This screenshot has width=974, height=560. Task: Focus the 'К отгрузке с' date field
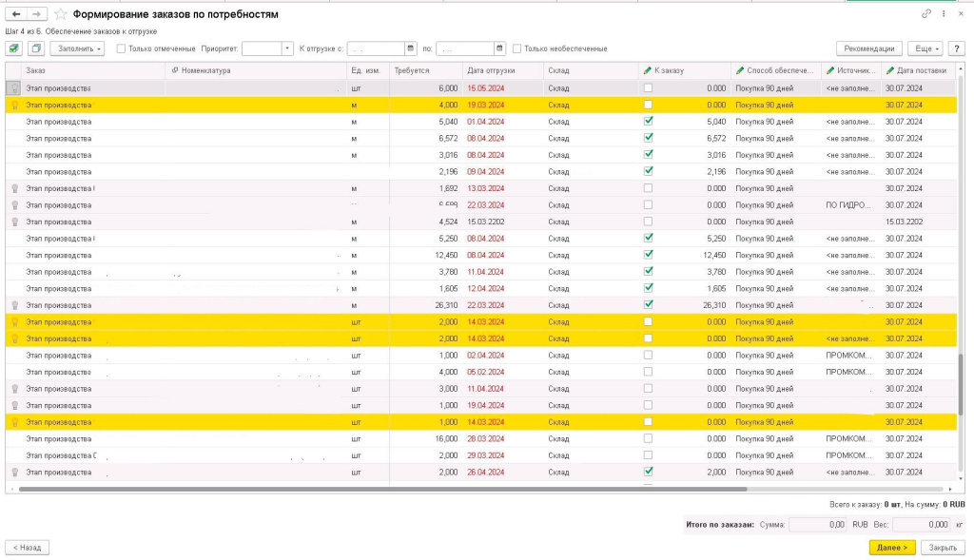[376, 48]
